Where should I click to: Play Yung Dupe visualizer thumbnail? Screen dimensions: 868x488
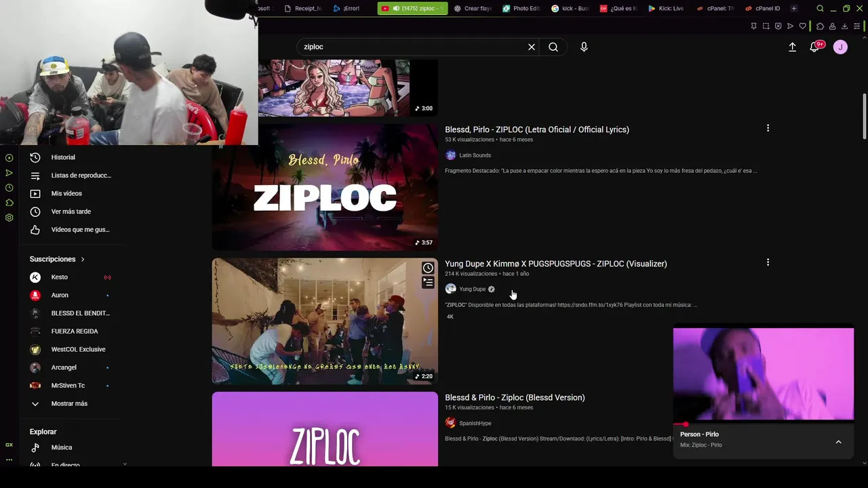pyautogui.click(x=325, y=321)
